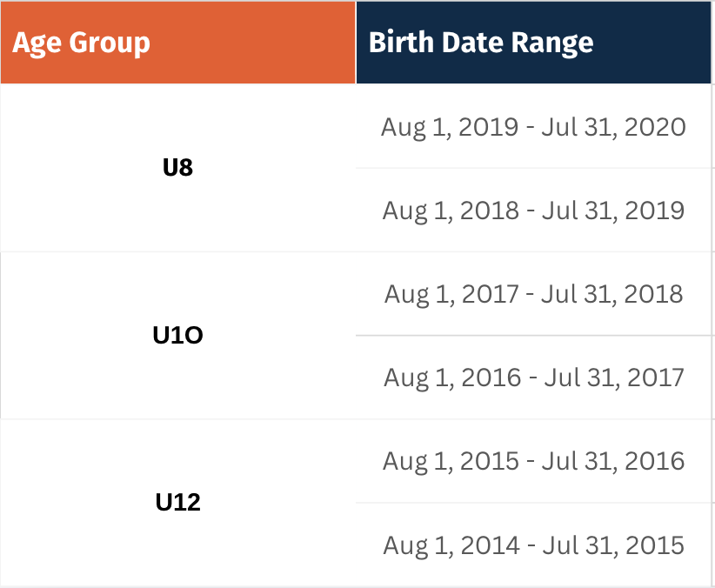Click the word "Range" in the header
Screen dimensions: 715x588
point(552,43)
